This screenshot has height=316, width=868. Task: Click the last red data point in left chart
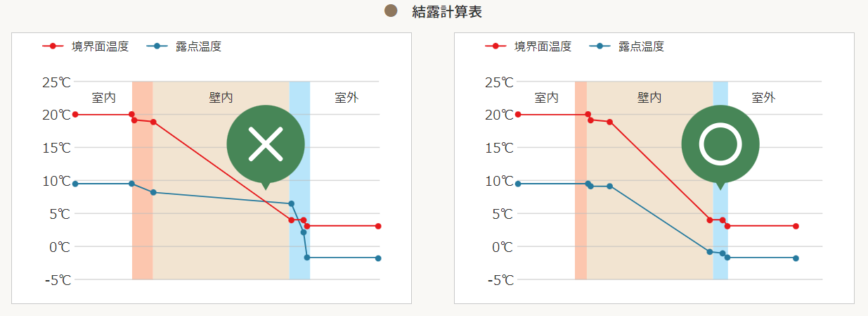pos(378,226)
